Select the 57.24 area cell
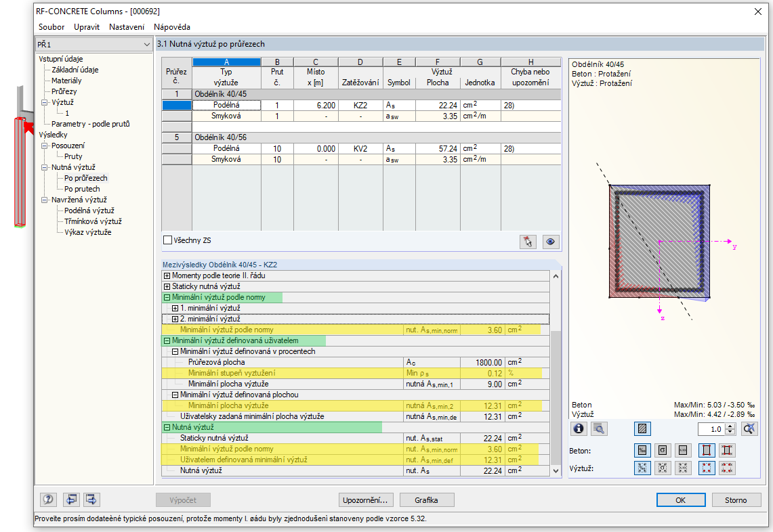Image resolution: width=773 pixels, height=532 pixels. [438, 149]
